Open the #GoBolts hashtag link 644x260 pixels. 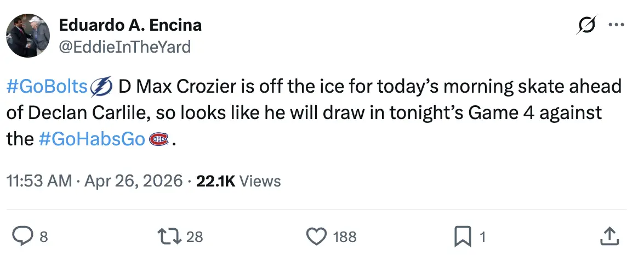pyautogui.click(x=48, y=87)
